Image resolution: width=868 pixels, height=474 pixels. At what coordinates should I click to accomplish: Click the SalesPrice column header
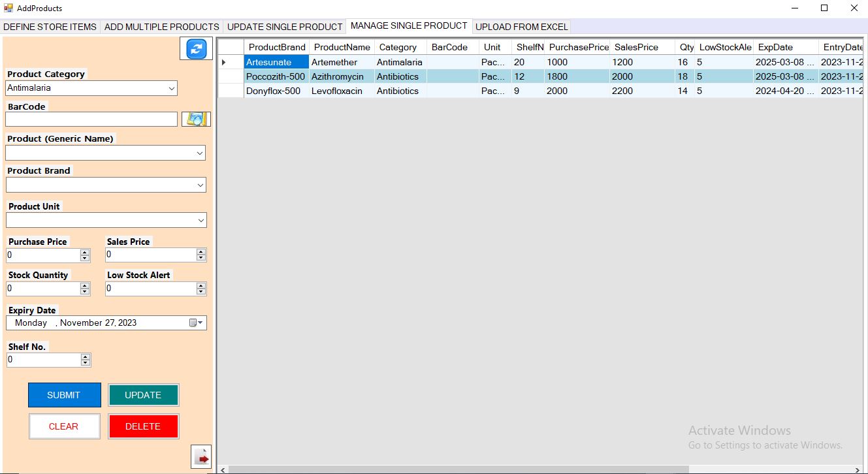643,47
